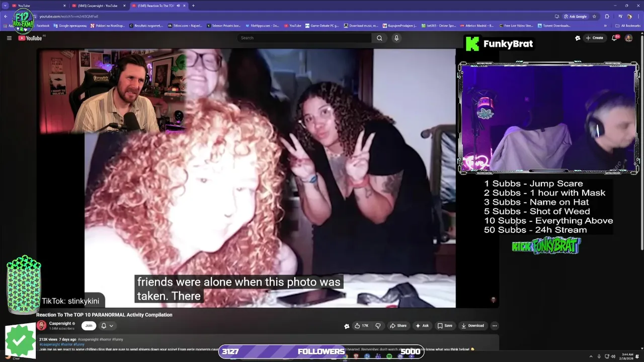Open the Windows notification center icon

pyautogui.click(x=637, y=356)
